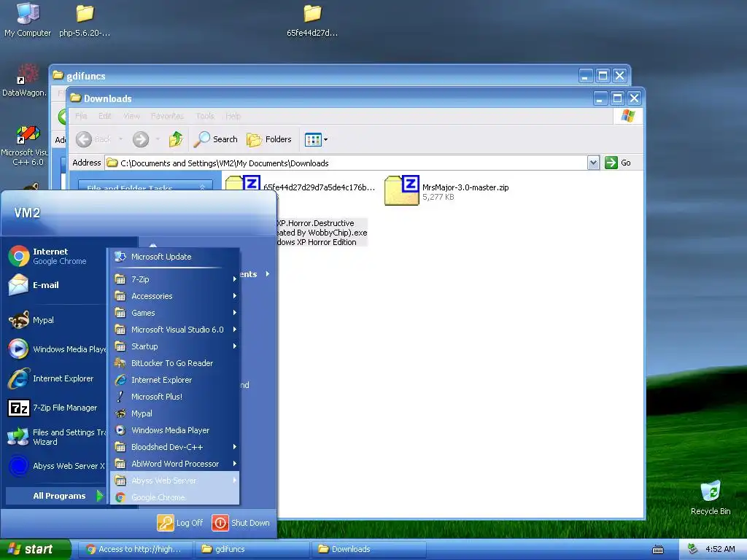Start Files and Settings Transfer Wizard

(57, 437)
